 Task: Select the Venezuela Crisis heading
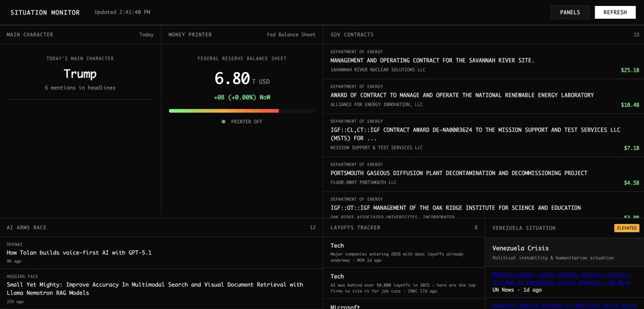click(x=520, y=248)
